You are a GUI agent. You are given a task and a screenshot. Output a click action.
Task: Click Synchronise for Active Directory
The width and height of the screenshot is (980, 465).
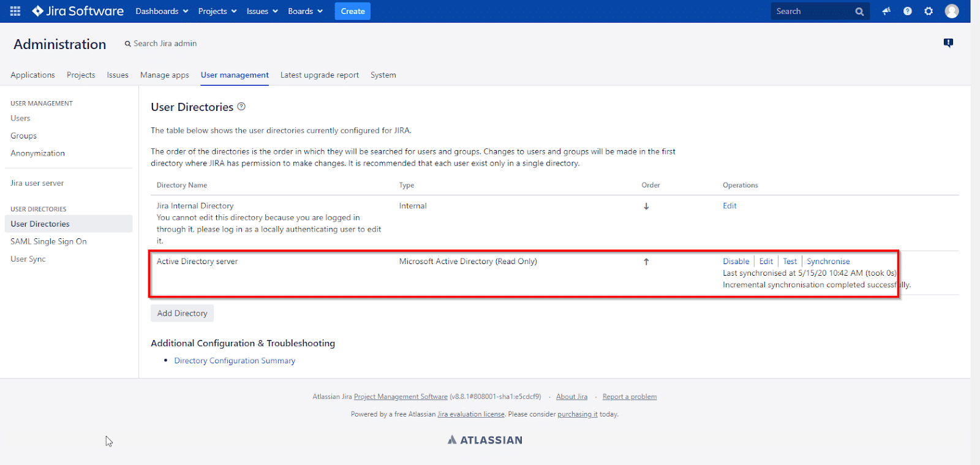[x=828, y=262]
